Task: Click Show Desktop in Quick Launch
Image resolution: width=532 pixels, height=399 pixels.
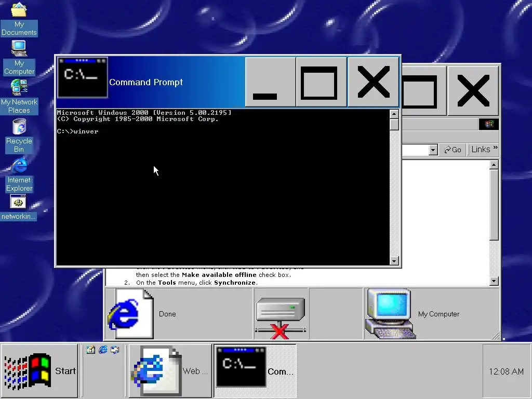Action: 90,350
